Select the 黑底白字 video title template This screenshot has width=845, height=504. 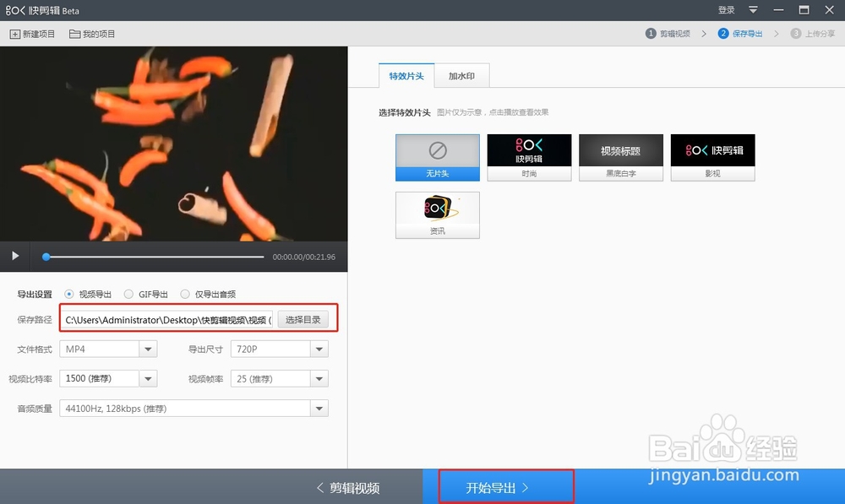(621, 157)
